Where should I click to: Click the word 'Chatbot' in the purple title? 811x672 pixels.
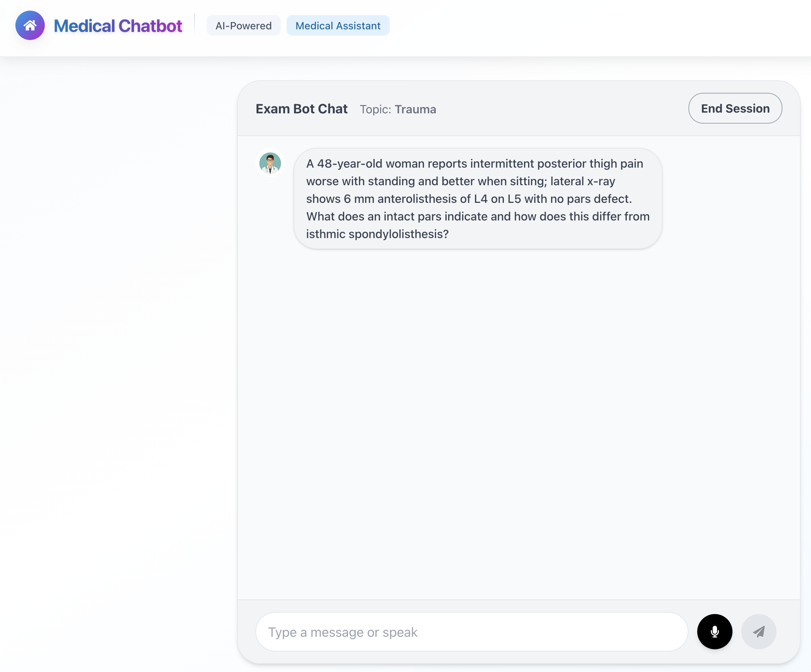(150, 26)
